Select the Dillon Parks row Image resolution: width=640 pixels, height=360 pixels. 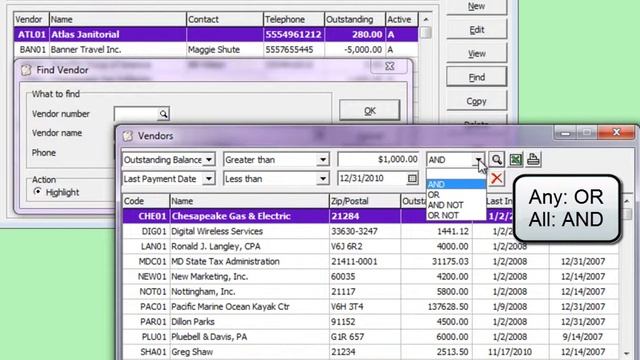pyautogui.click(x=370, y=322)
